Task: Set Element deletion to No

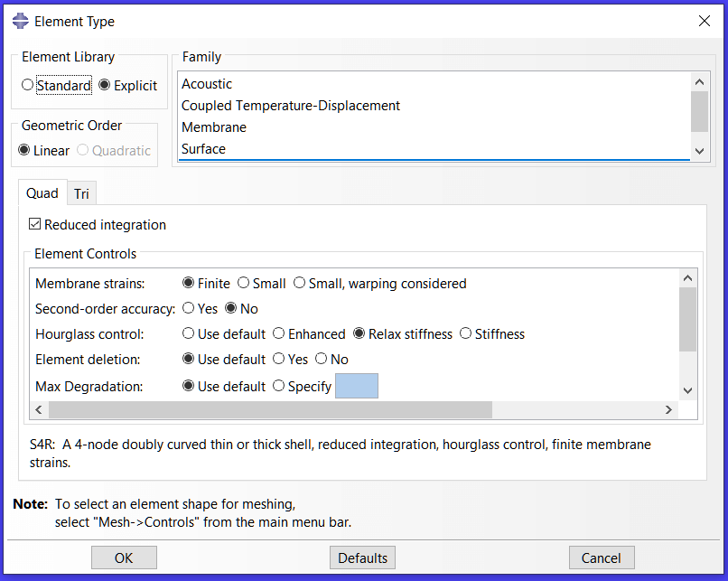Action: tap(323, 359)
